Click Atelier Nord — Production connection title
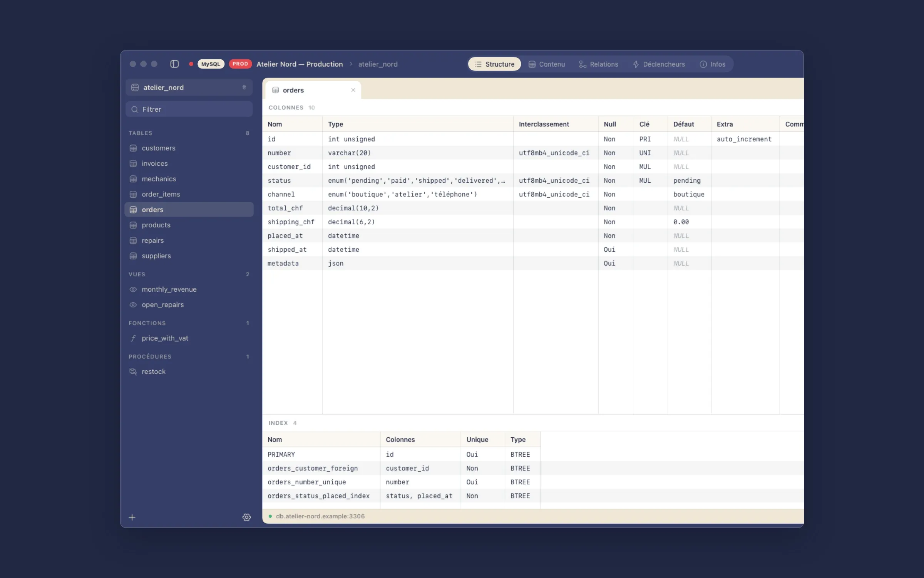This screenshot has height=578, width=924. 300,64
